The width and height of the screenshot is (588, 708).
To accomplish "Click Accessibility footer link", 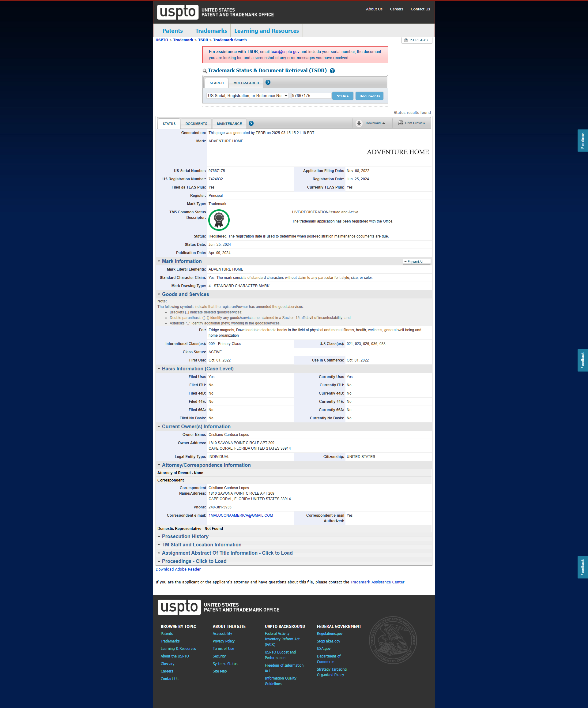I will point(222,634).
